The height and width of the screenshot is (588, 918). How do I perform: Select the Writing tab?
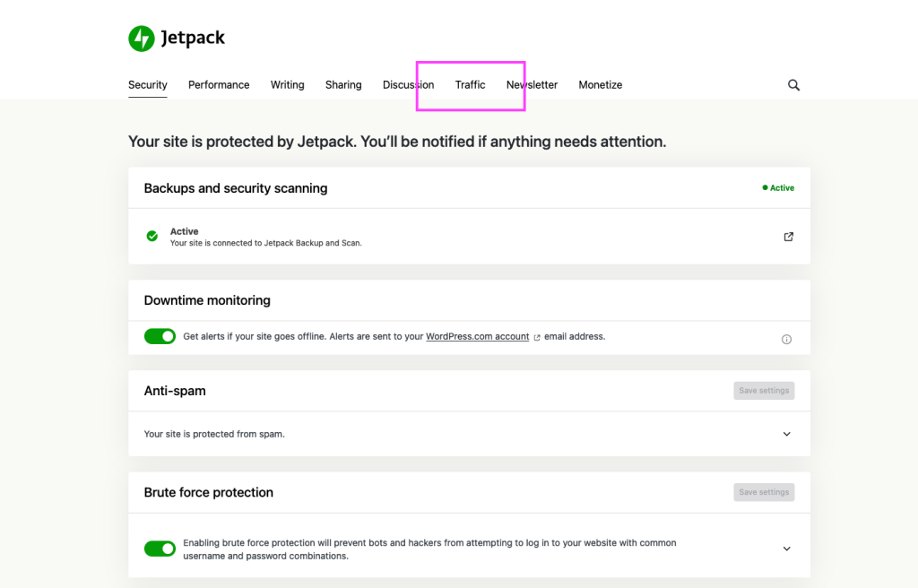[x=287, y=85]
